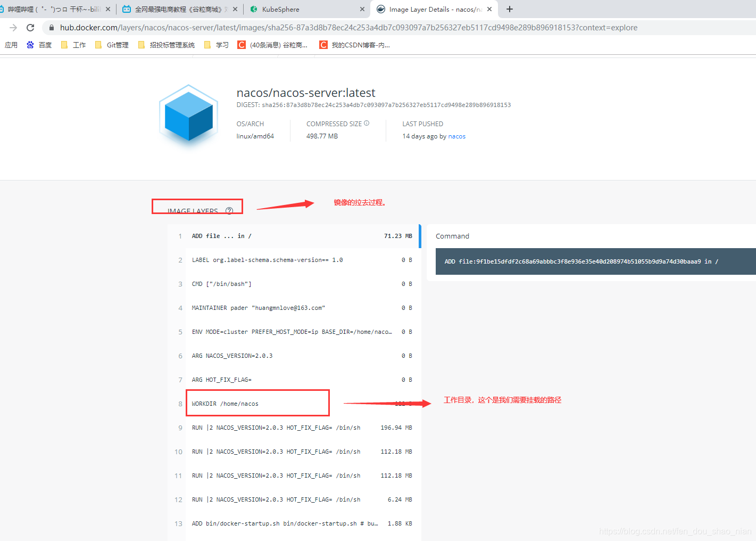756x541 pixels.
Task: Click the linux/amd64 OS/ARCH value
Action: click(x=255, y=136)
